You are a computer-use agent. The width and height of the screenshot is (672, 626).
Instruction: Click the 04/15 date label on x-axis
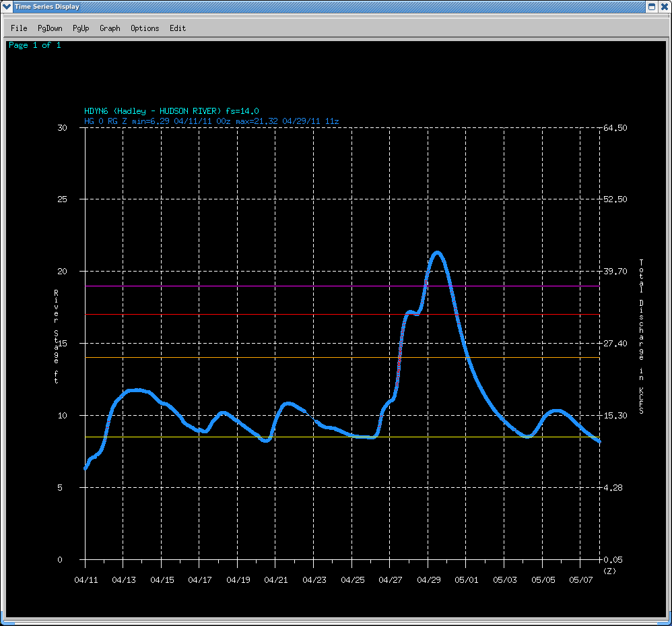[162, 580]
